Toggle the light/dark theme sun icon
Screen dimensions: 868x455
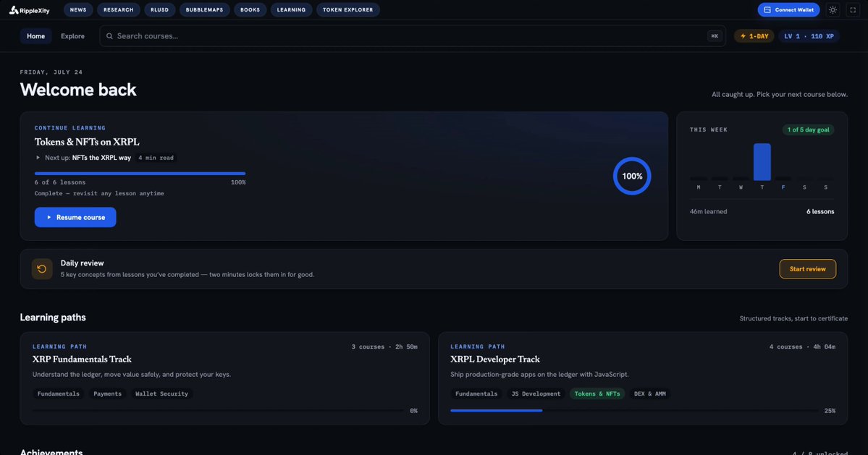833,10
